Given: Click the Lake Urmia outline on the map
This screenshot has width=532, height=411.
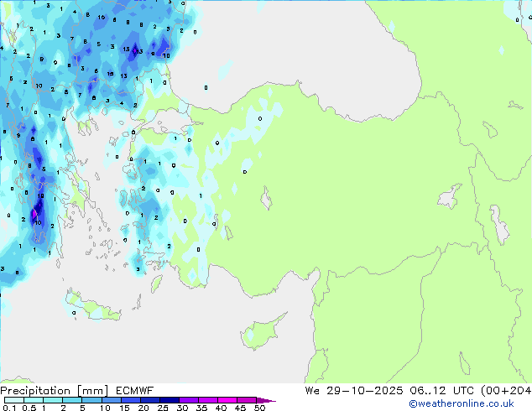Looking at the screenshot, I should point(499,225).
